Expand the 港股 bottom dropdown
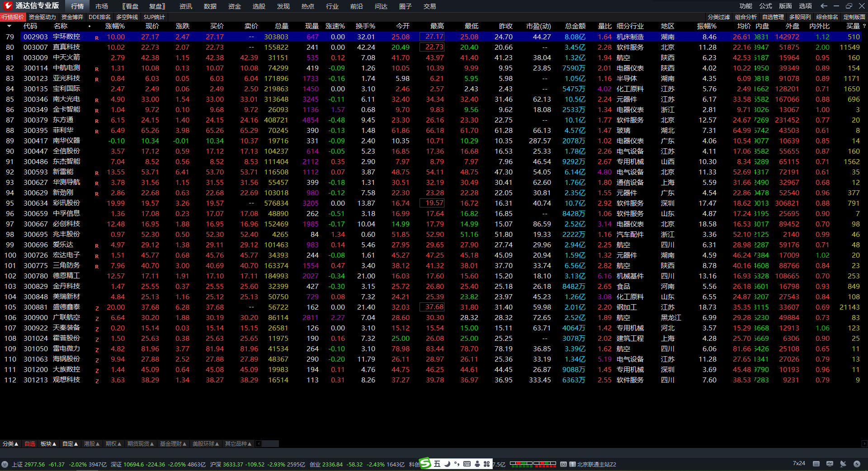868x471 pixels. click(x=92, y=444)
